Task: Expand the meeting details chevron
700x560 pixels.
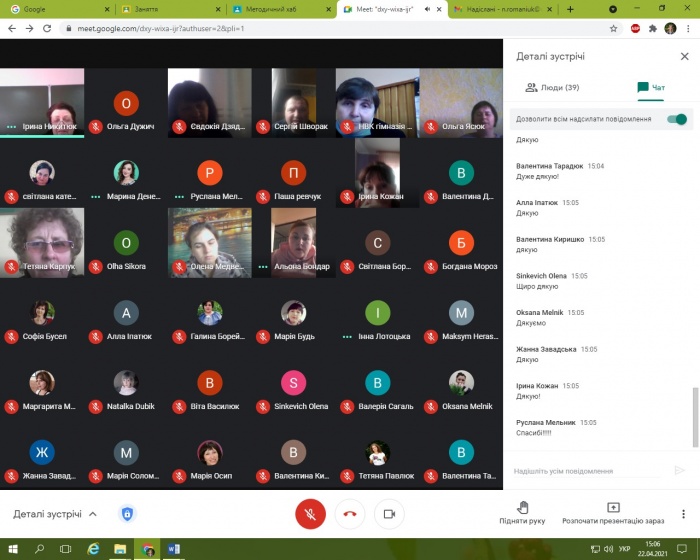Action: pyautogui.click(x=93, y=514)
